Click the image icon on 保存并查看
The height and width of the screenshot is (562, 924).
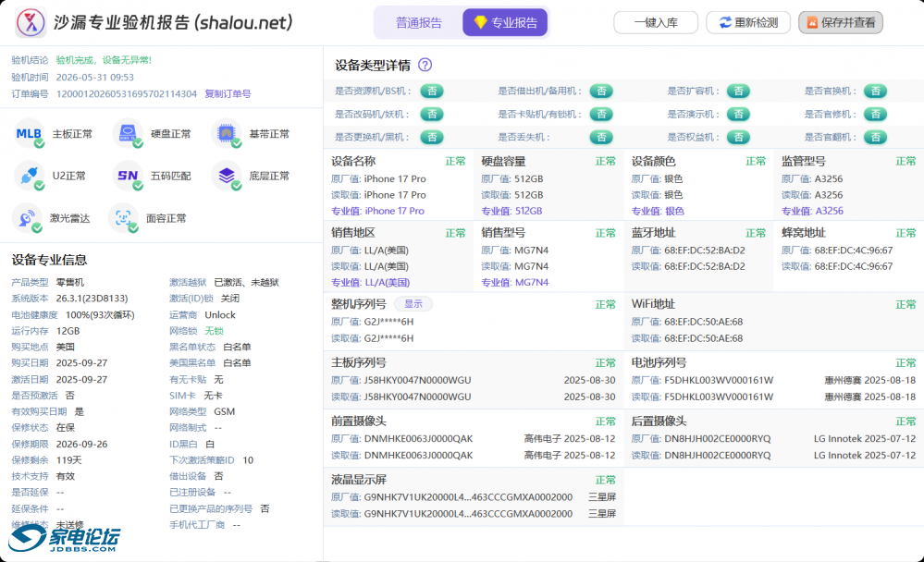(x=812, y=22)
